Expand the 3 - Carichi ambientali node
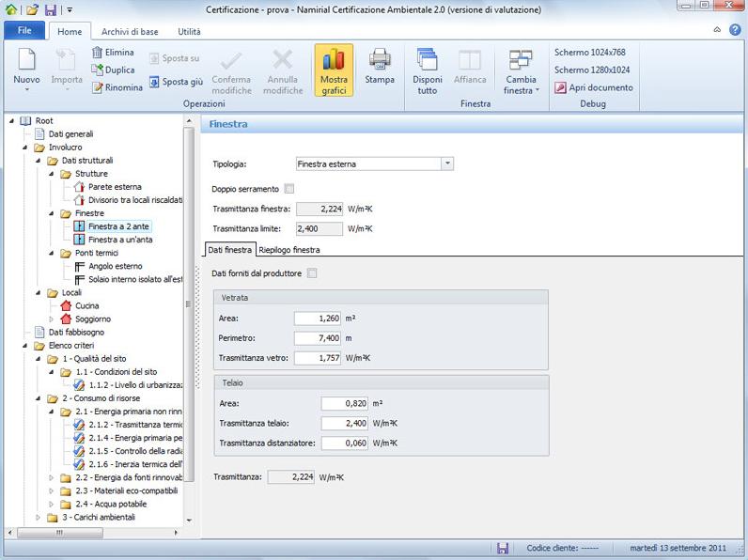748x560 pixels. click(39, 517)
